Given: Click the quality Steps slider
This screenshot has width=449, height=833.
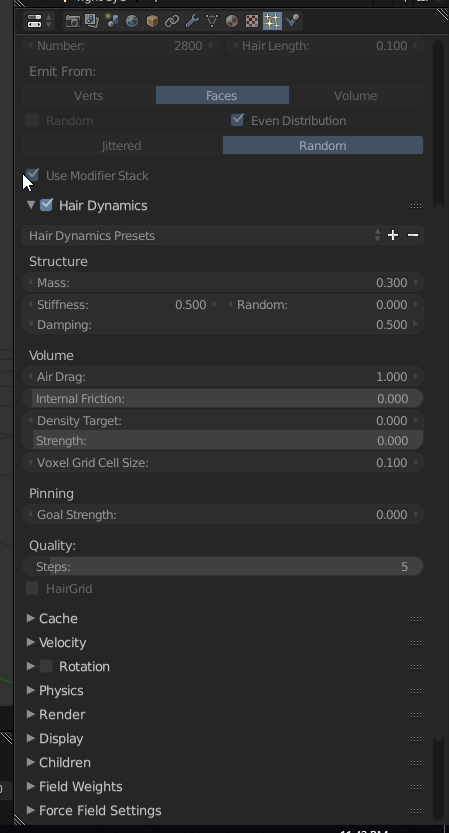Looking at the screenshot, I should 223,567.
